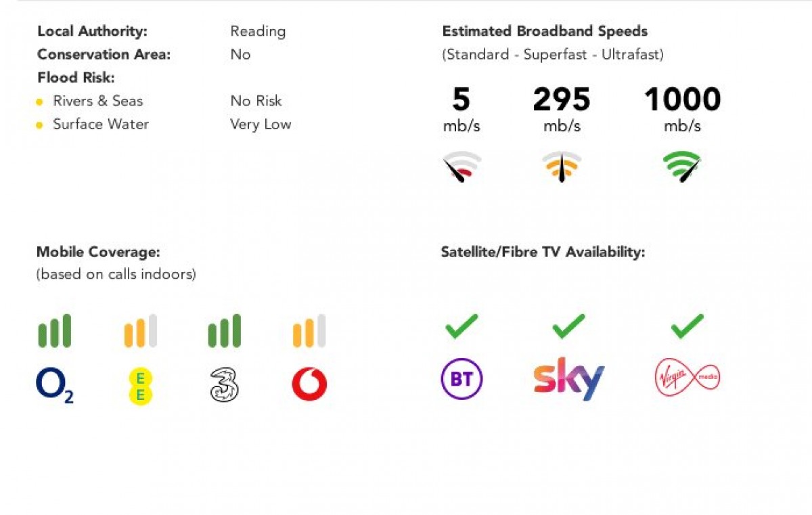
Task: Click the green checkmark above BT
Action: click(x=461, y=326)
